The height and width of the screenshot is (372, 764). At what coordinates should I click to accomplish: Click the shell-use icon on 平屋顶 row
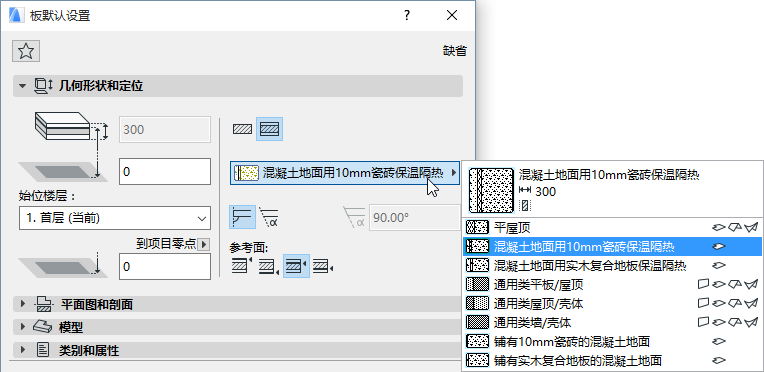coord(752,227)
